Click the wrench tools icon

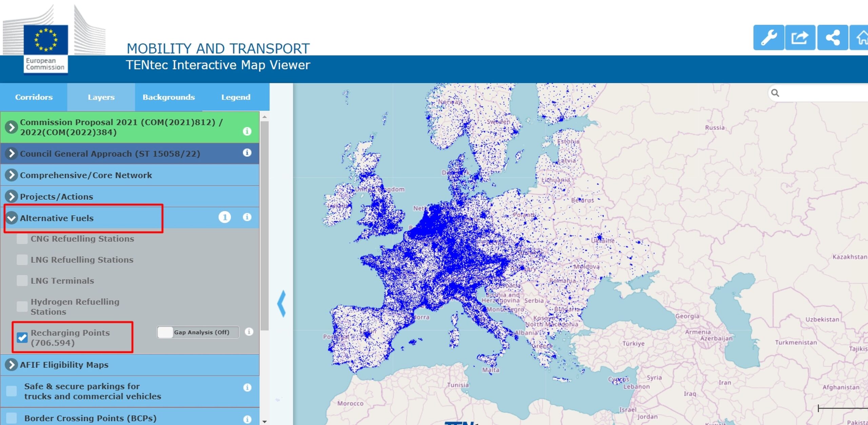(x=768, y=38)
